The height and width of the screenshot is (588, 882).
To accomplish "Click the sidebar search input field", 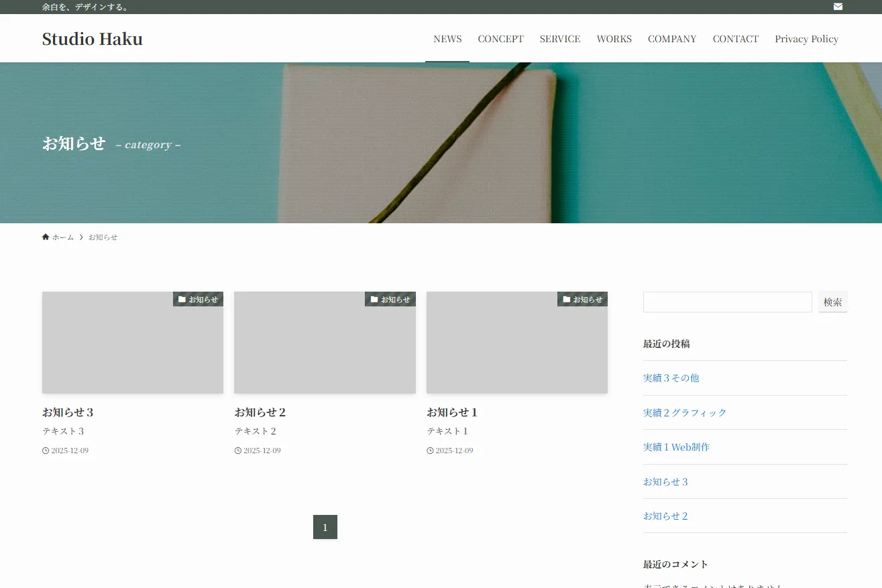I will click(727, 302).
